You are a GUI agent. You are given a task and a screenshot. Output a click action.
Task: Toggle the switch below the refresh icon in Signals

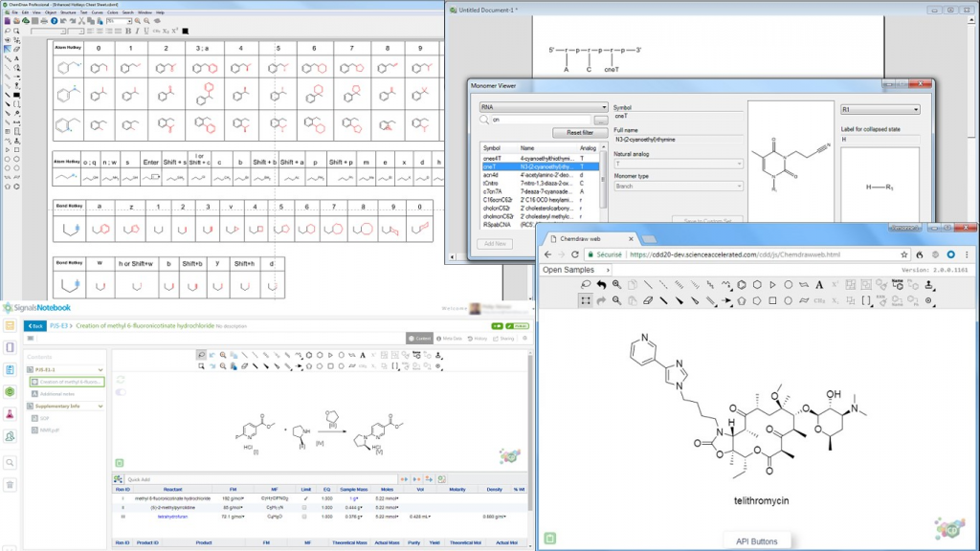pos(121,392)
